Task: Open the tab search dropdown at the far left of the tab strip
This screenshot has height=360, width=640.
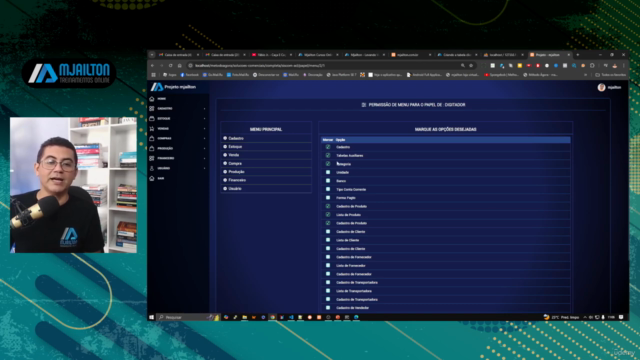Action: click(x=152, y=55)
